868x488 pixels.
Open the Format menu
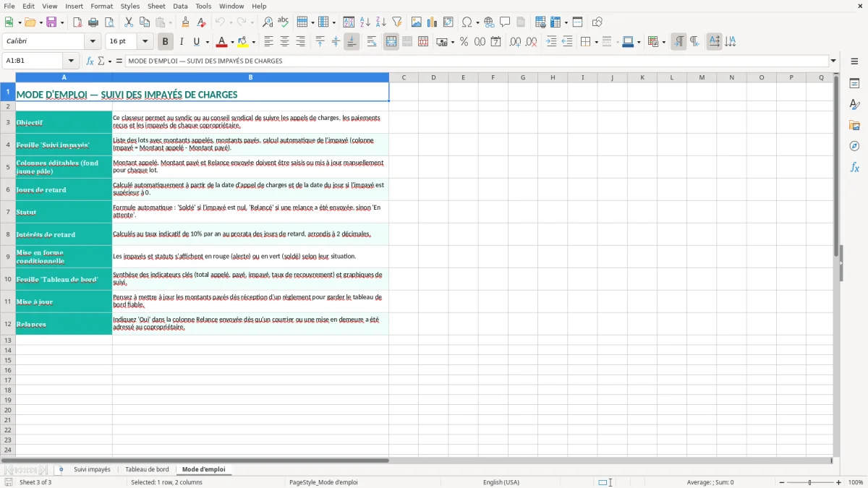(x=102, y=6)
